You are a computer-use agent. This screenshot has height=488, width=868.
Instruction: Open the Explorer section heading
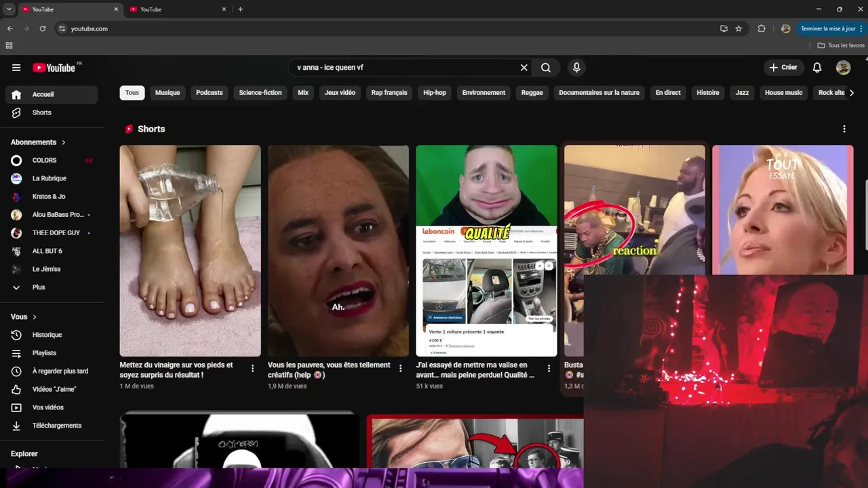pyautogui.click(x=24, y=454)
